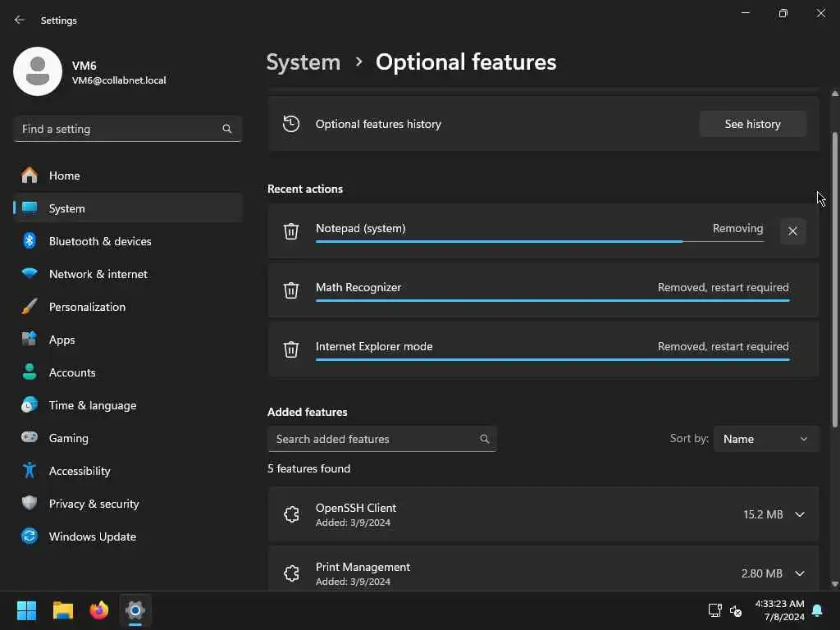Click the search magnifier in Find a setting

coord(227,129)
